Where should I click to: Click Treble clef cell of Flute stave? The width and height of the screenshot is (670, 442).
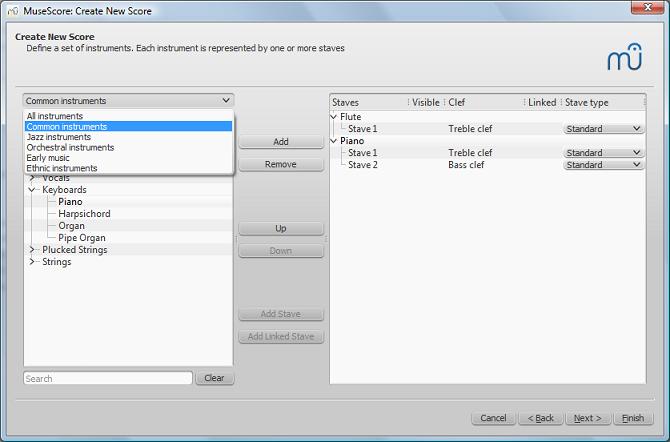click(470, 129)
